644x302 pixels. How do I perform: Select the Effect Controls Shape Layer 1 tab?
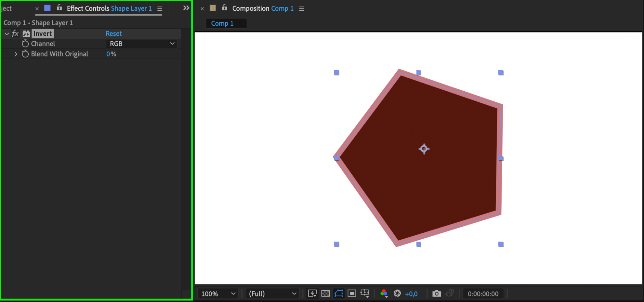click(109, 8)
